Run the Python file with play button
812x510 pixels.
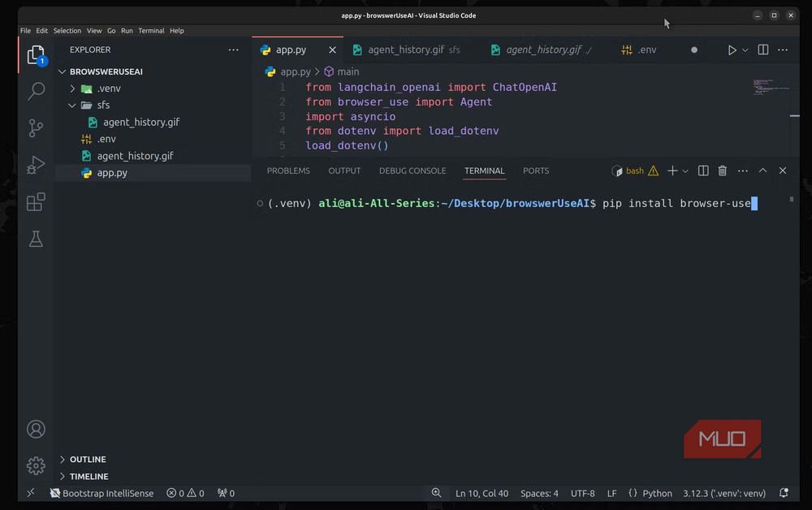(x=732, y=50)
